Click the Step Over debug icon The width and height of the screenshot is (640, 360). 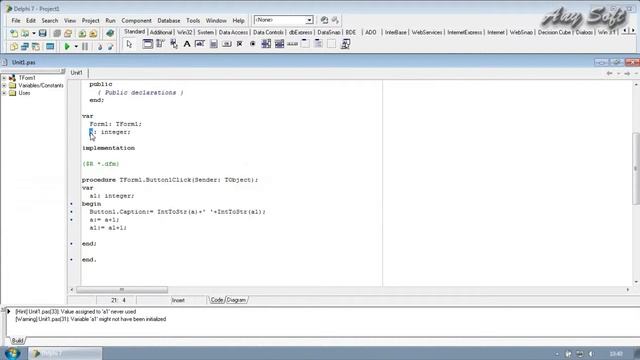point(110,47)
